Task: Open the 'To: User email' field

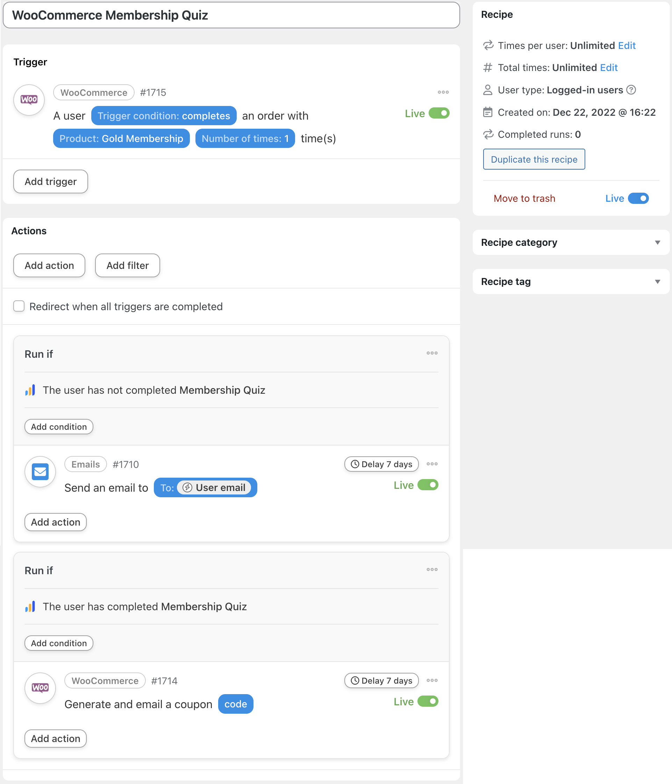Action: (206, 487)
